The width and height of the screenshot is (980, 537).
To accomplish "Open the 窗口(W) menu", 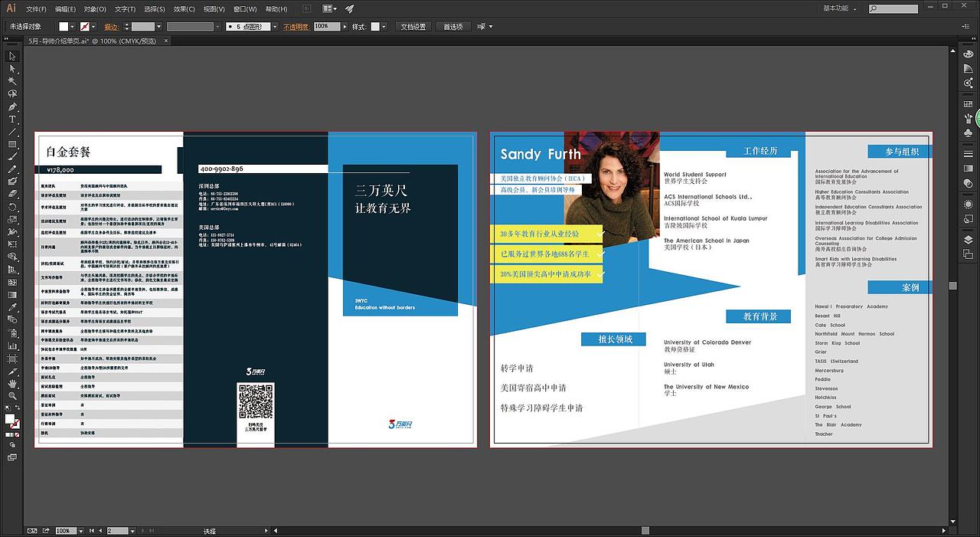I will (x=245, y=9).
